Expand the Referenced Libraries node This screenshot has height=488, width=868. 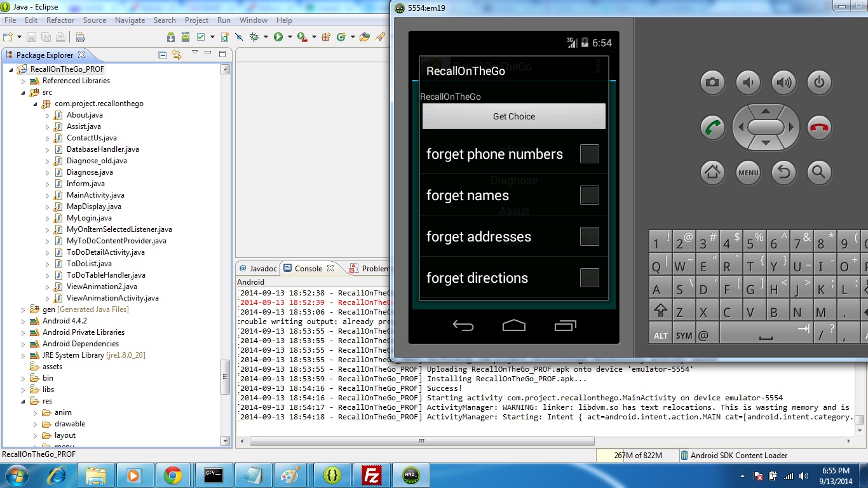(x=24, y=81)
